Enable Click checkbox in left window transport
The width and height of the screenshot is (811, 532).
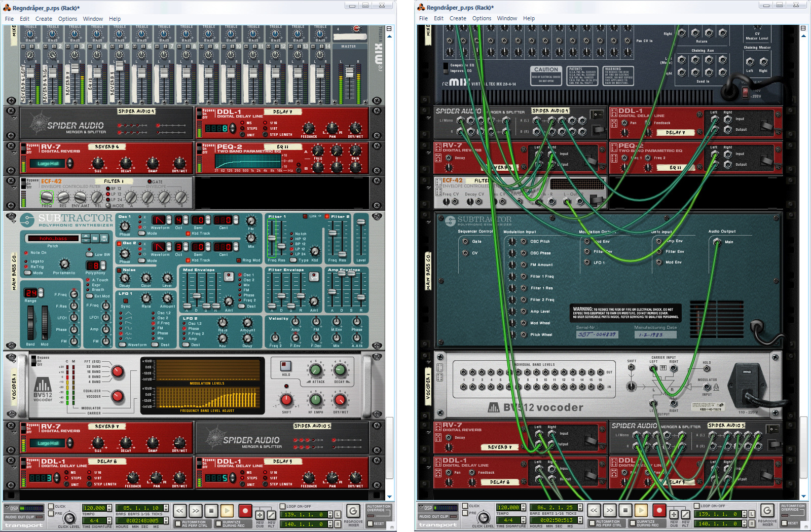[51, 506]
